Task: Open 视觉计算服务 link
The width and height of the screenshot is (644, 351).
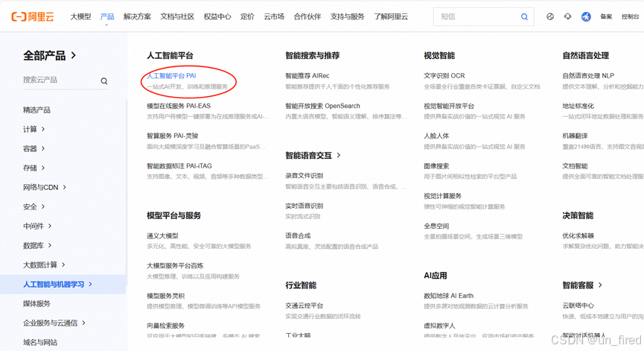Action: pyautogui.click(x=443, y=196)
